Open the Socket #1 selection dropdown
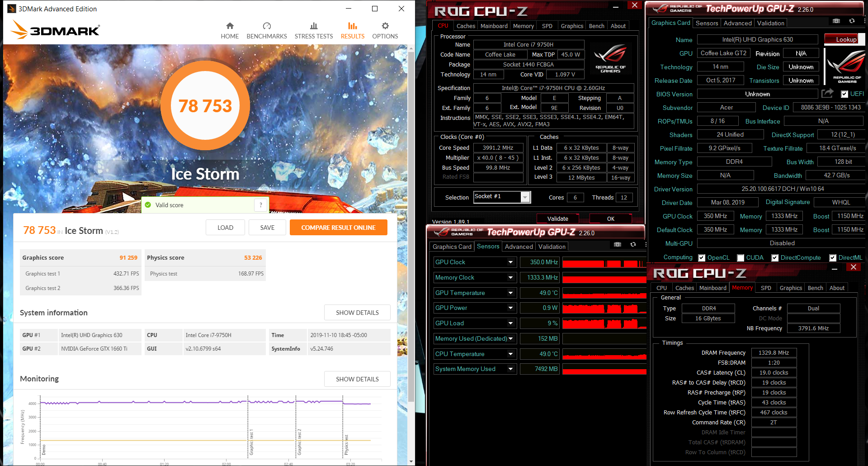The height and width of the screenshot is (466, 868). [525, 197]
